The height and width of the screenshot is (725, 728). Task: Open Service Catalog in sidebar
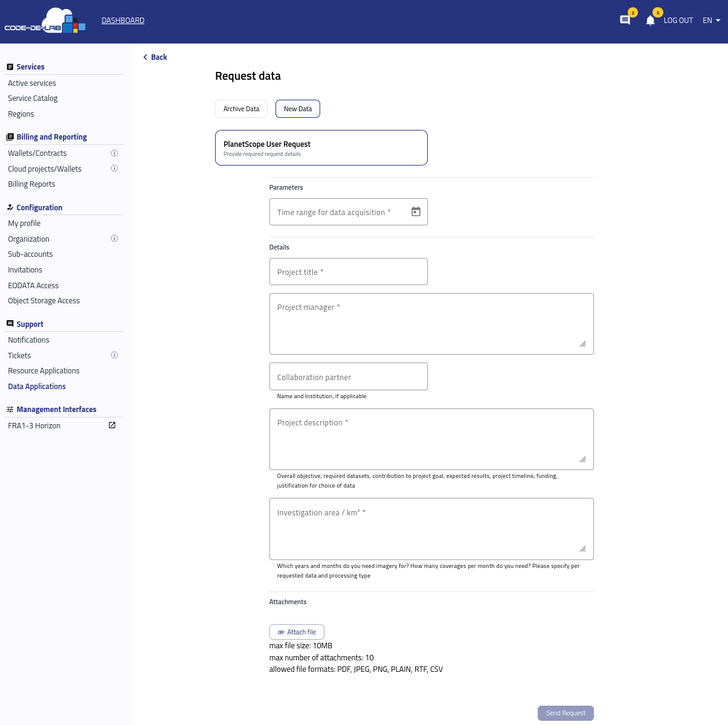coord(33,98)
